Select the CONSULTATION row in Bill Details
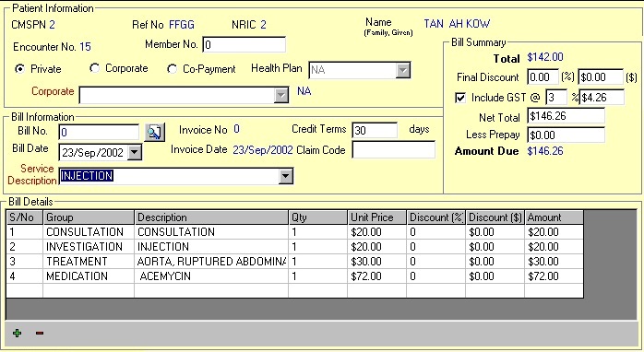The image size is (644, 352). [x=294, y=232]
